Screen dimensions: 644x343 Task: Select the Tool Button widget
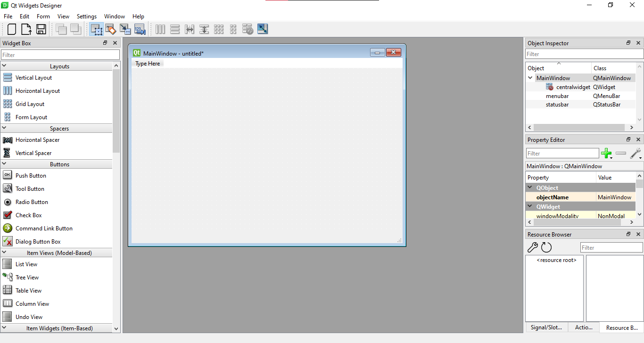pos(30,189)
